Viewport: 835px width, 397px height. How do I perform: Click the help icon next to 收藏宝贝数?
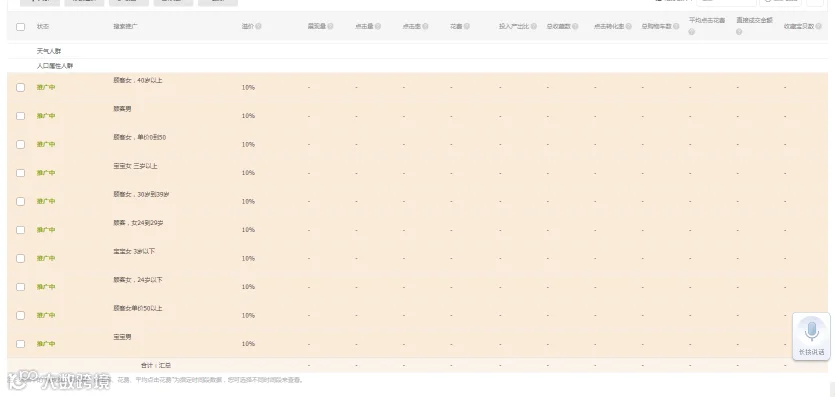[x=818, y=26]
